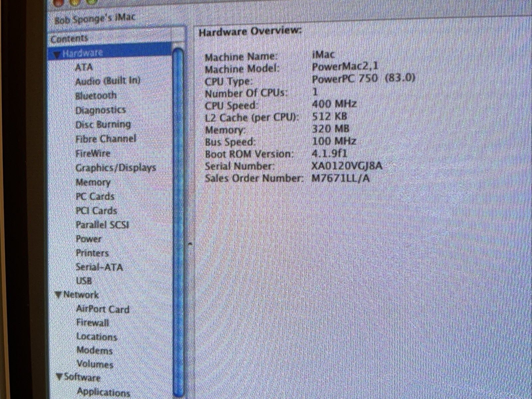
Task: Select the Network category row
Action: click(81, 295)
